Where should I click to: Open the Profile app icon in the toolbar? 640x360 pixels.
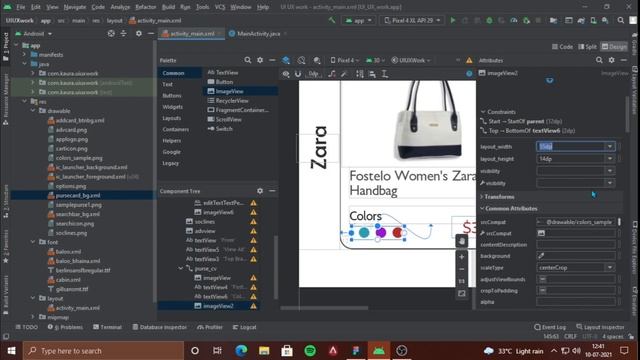tap(514, 20)
